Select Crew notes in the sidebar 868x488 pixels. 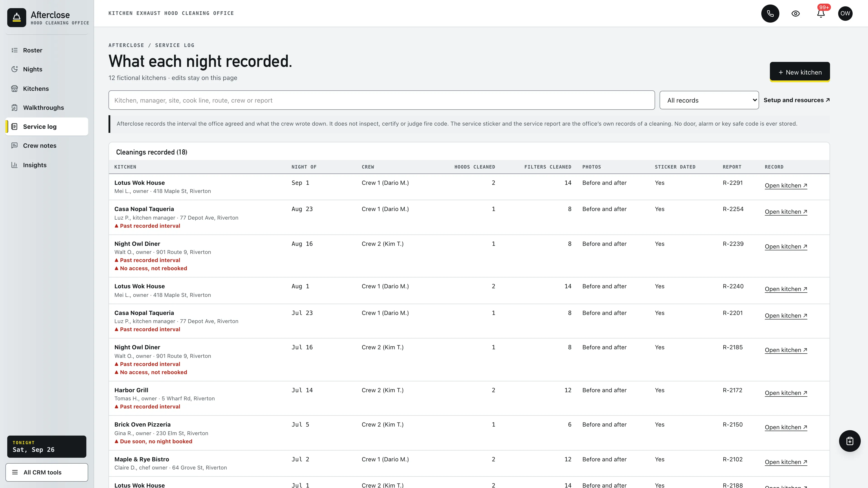pyautogui.click(x=47, y=145)
